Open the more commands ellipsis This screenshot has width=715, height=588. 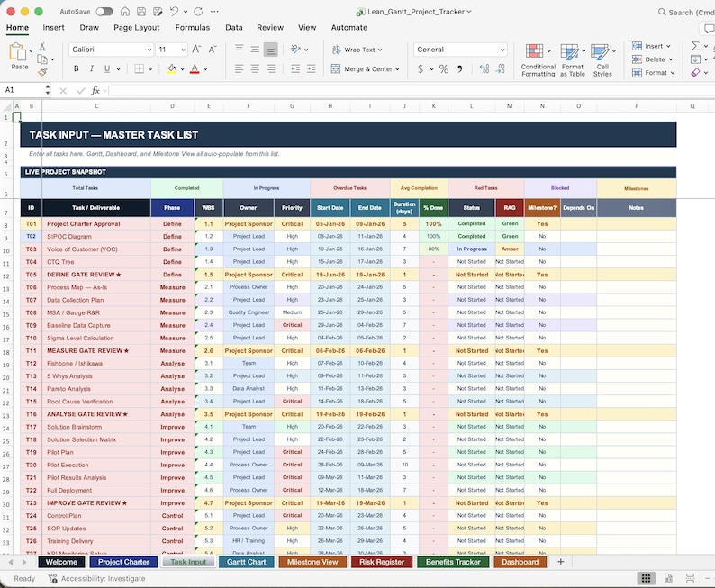coord(215,12)
